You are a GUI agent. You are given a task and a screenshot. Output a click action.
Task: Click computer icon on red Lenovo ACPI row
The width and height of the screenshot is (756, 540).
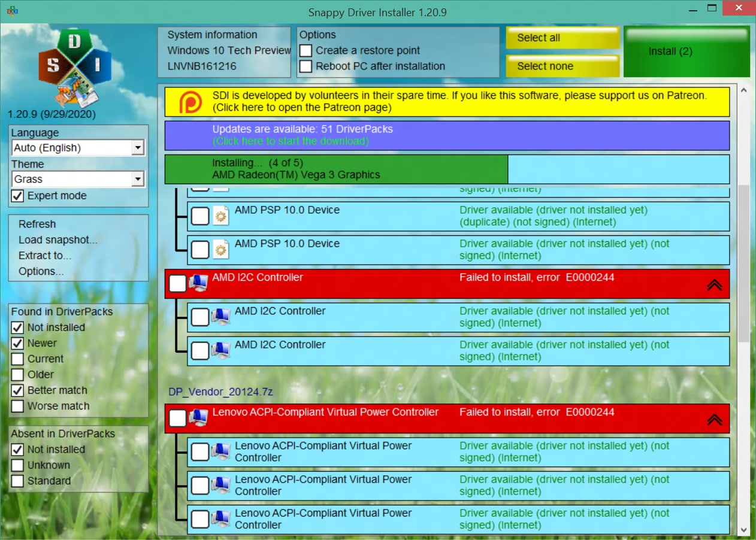[x=198, y=418]
